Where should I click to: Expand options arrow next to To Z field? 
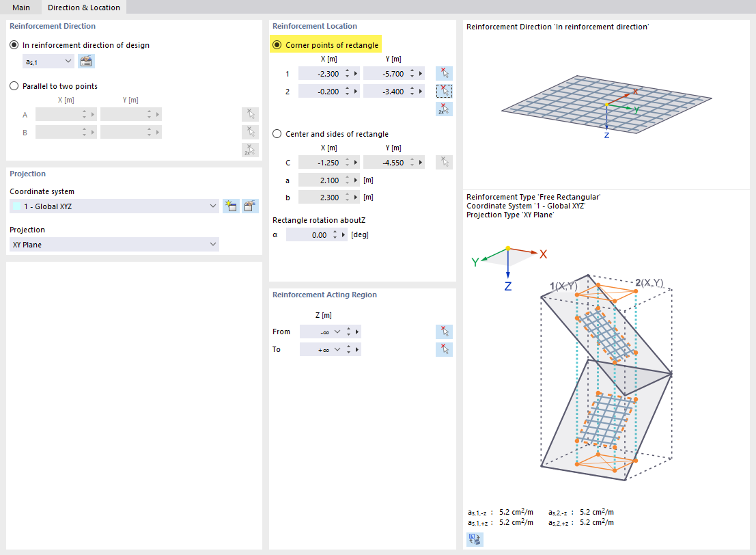[357, 349]
